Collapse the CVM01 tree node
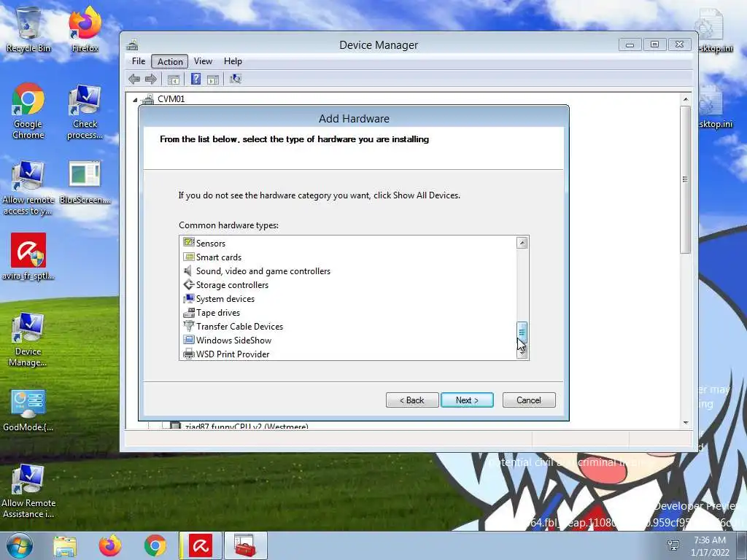 pyautogui.click(x=135, y=99)
